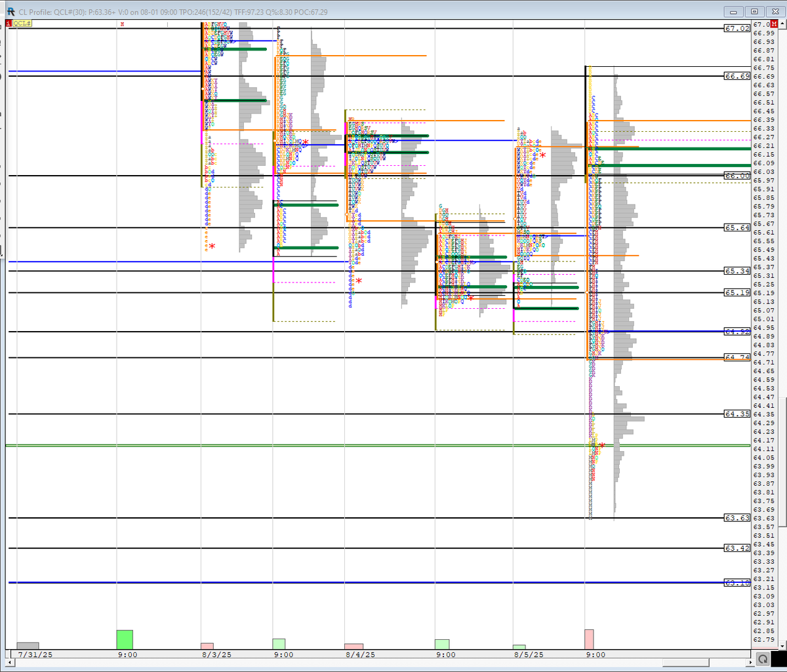Image resolution: width=787 pixels, height=672 pixels.
Task: Click the grey volume bar above 7/31/25
Action: click(28, 646)
